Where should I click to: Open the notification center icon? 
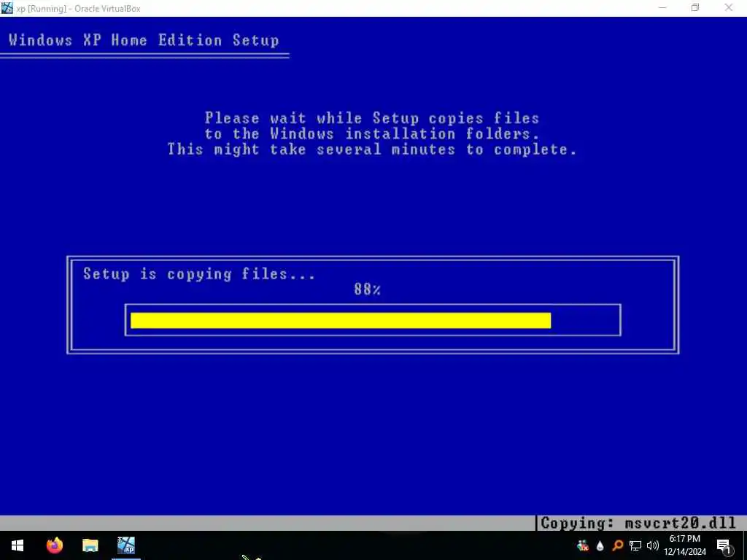[723, 545]
